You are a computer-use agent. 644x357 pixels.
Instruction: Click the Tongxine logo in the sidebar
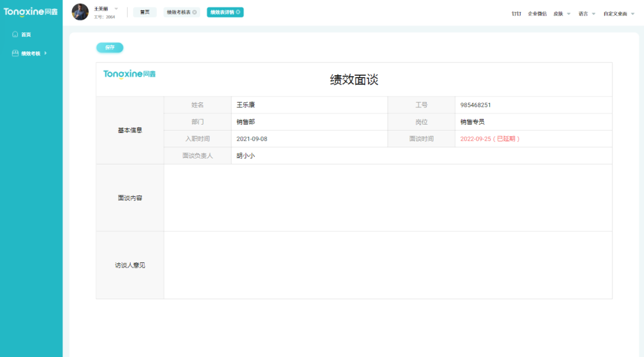pos(30,11)
